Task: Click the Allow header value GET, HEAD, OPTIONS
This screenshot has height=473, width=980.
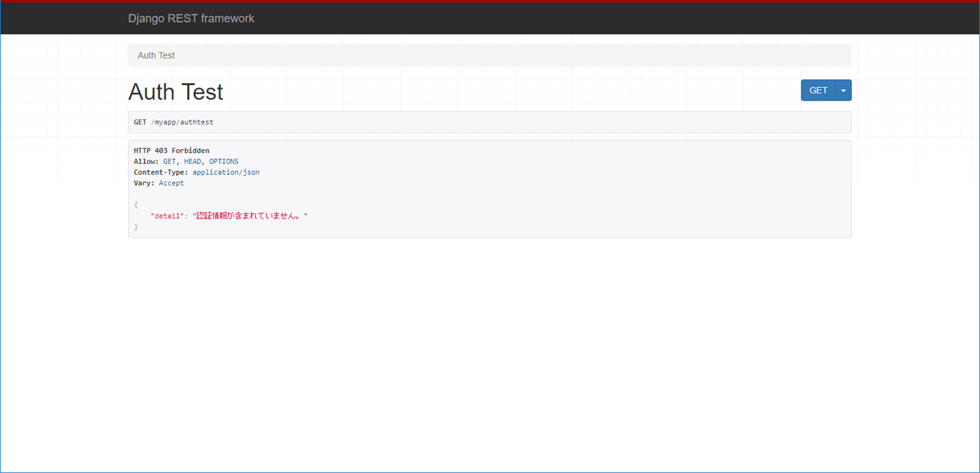Action: pos(201,161)
